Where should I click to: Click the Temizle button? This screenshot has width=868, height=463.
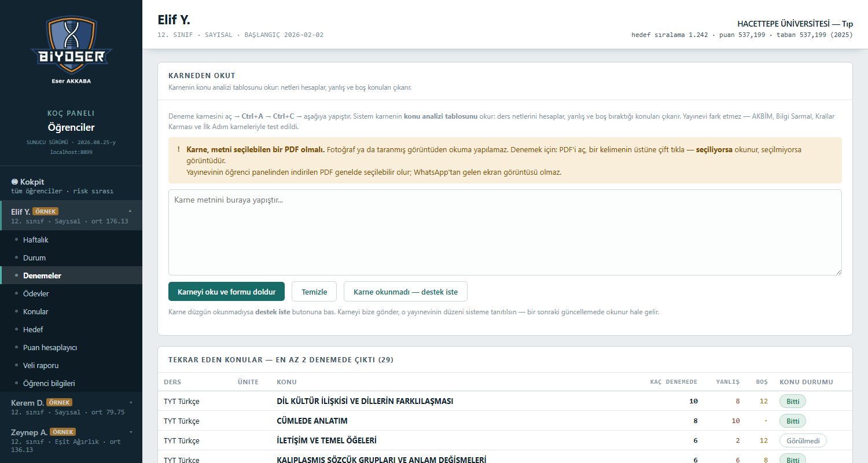coord(314,292)
